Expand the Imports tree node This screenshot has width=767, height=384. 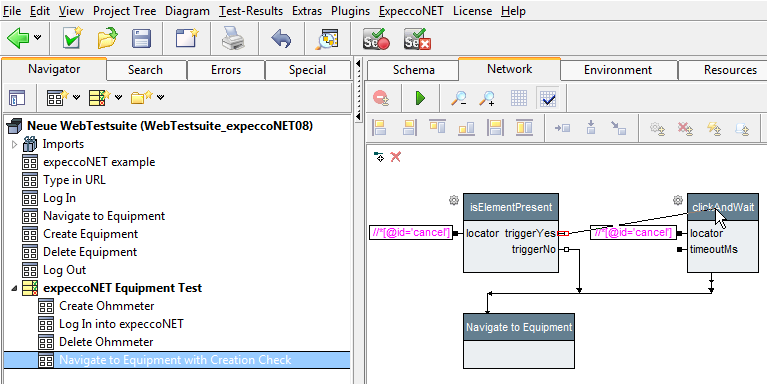tap(14, 144)
